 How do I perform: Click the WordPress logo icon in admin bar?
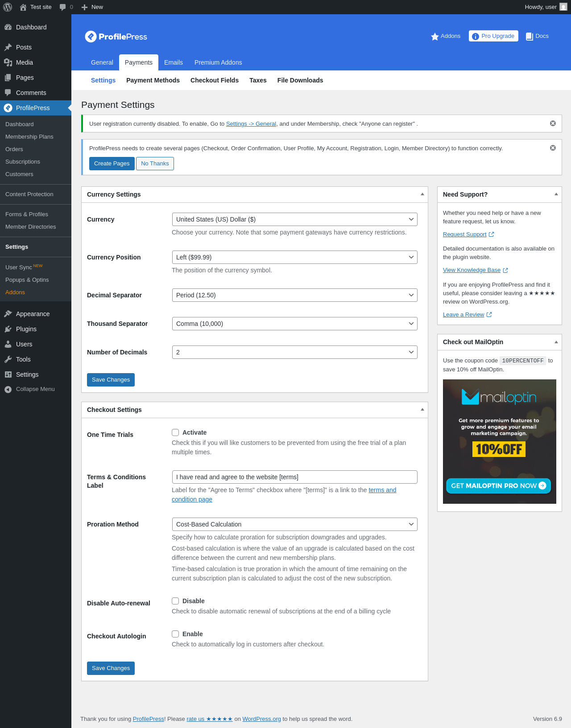[x=8, y=7]
